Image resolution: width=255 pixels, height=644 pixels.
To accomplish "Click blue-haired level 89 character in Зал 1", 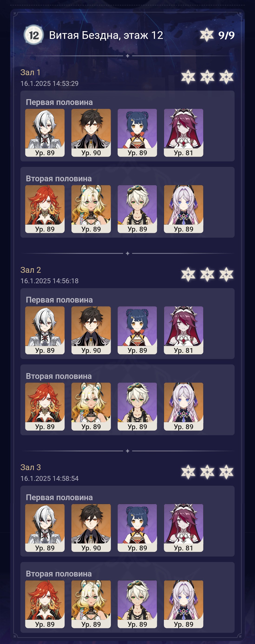I will click(137, 133).
